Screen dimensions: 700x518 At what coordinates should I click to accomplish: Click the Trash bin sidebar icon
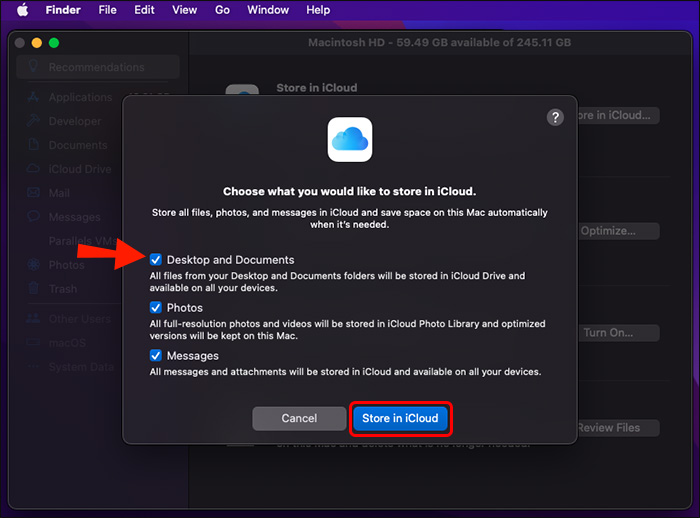click(x=33, y=288)
